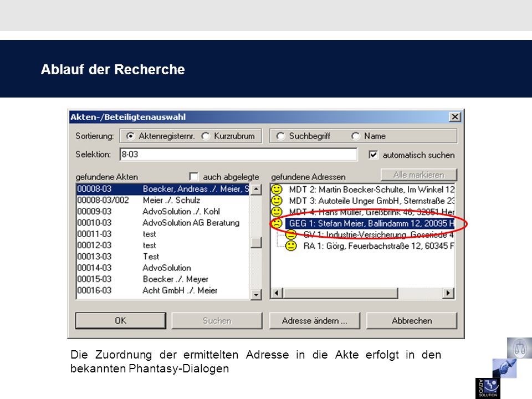Click the address list scroll left arrow
This screenshot has height=399, width=532.
point(277,293)
